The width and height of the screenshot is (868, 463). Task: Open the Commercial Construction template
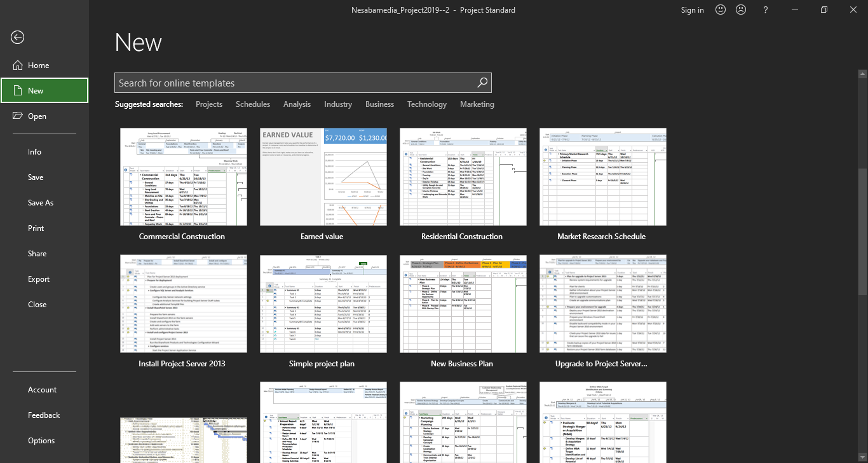pyautogui.click(x=183, y=177)
